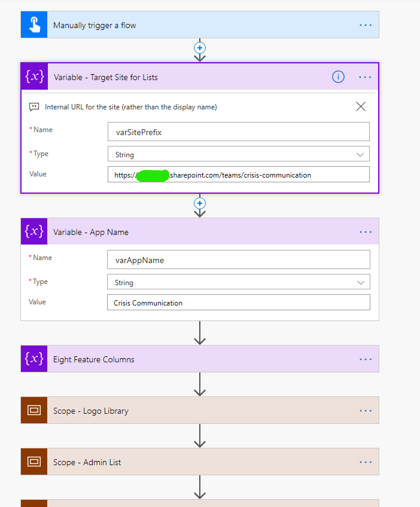420x507 pixels.
Task: Open the ellipsis menu on Manually trigger a flow
Action: point(366,25)
